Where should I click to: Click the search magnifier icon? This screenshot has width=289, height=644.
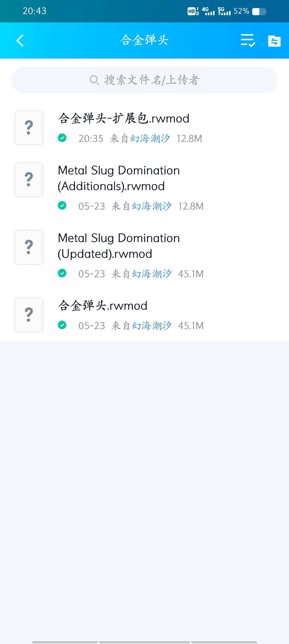click(94, 80)
